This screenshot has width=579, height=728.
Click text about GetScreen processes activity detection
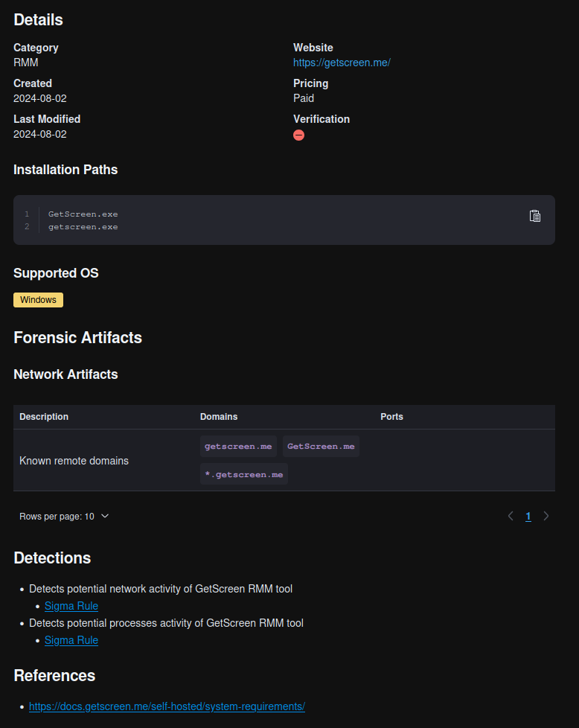click(166, 623)
